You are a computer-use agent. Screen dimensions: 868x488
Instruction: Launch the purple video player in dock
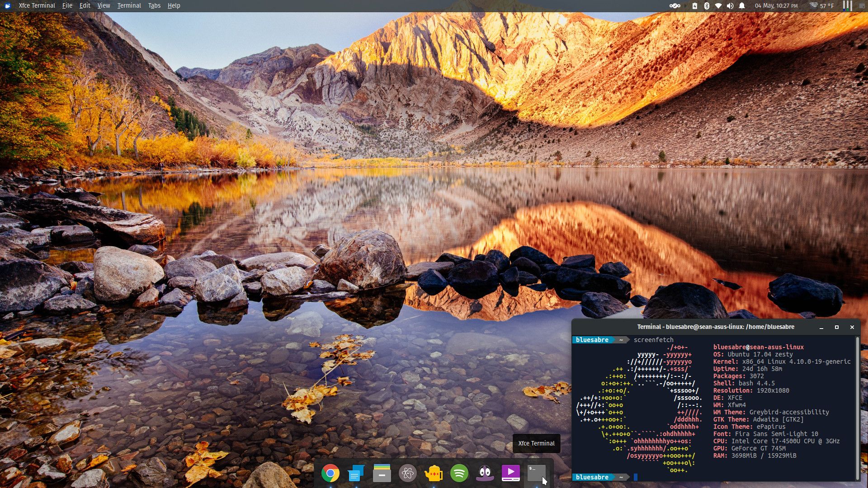(x=511, y=473)
